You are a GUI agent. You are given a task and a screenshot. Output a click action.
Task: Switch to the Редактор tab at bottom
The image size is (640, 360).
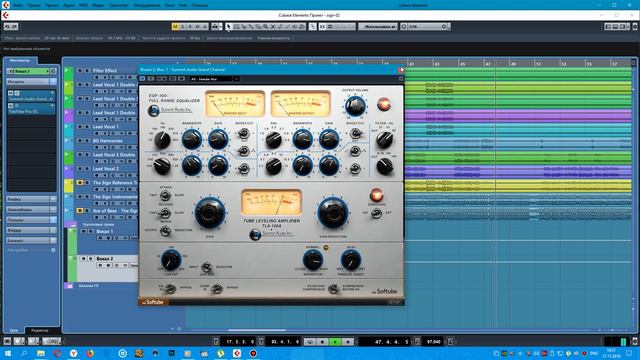[40, 330]
